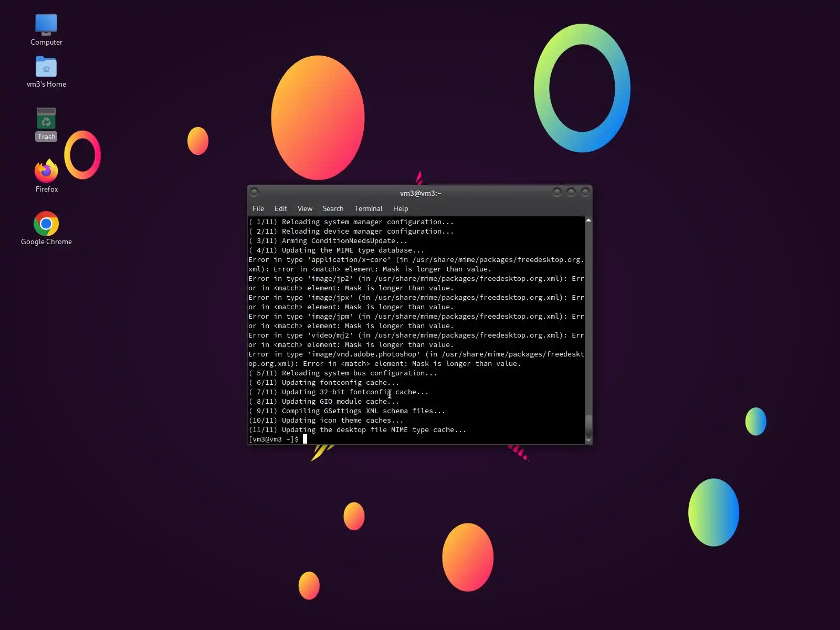Image resolution: width=840 pixels, height=630 pixels.
Task: Click line '(10/11) Updating icon theme caches...'
Action: (x=326, y=421)
